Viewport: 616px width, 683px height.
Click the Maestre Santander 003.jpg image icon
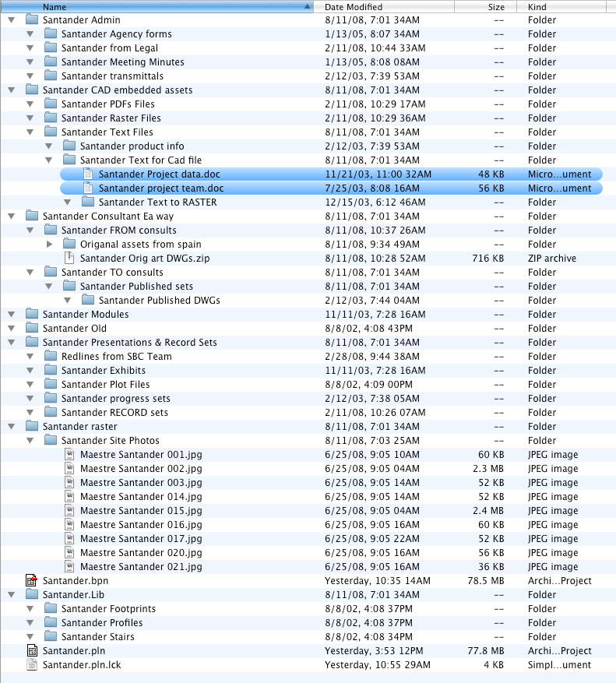69,482
